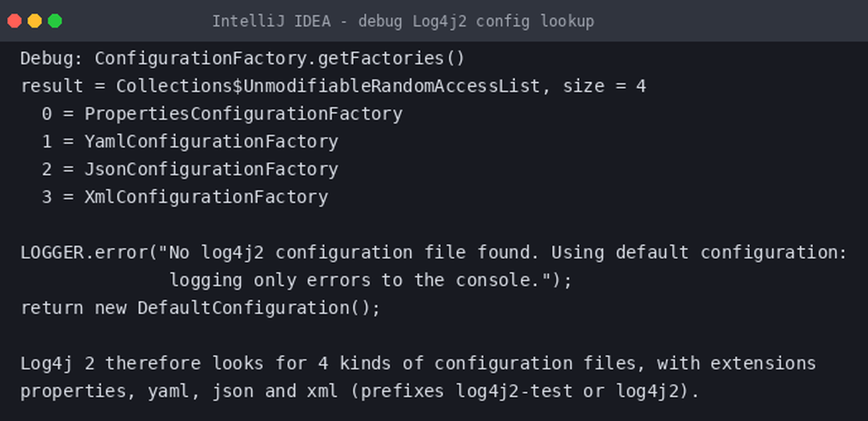Click the 'return new DefaultConfiguration();' line
Screen dimensions: 868x421
coord(201,308)
